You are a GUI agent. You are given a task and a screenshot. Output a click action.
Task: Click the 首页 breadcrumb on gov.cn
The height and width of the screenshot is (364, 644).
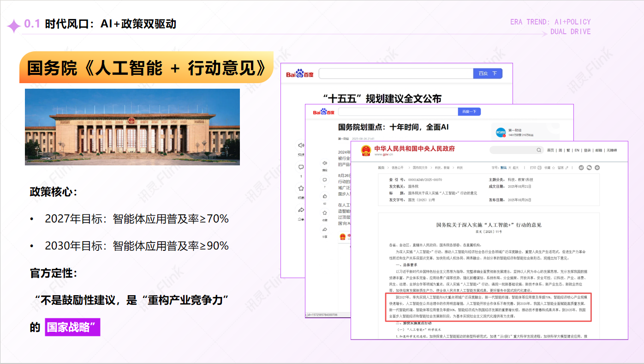(381, 168)
